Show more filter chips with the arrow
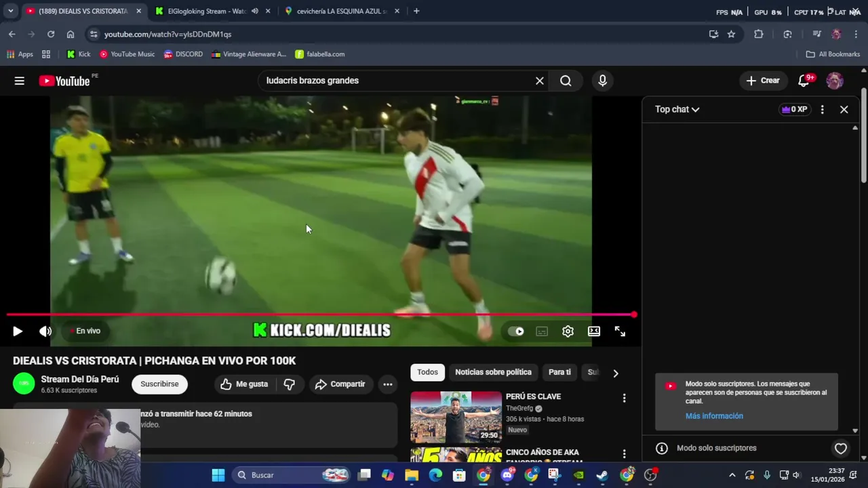 (616, 373)
